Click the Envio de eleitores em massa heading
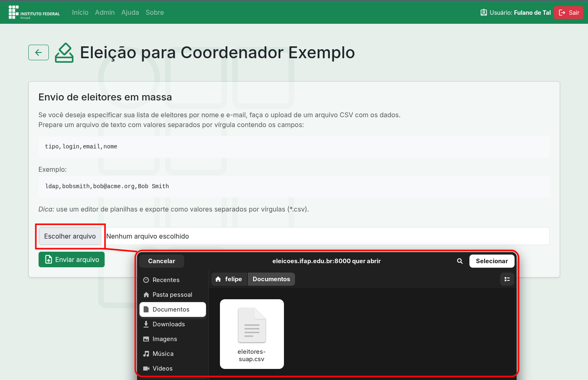This screenshot has width=588, height=380. tap(105, 97)
